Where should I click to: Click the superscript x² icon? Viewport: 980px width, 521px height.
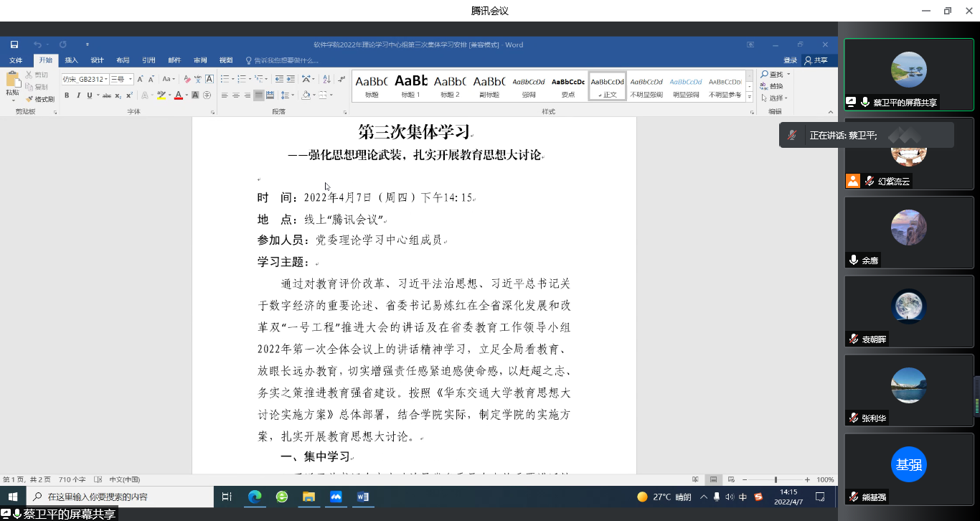coord(129,95)
